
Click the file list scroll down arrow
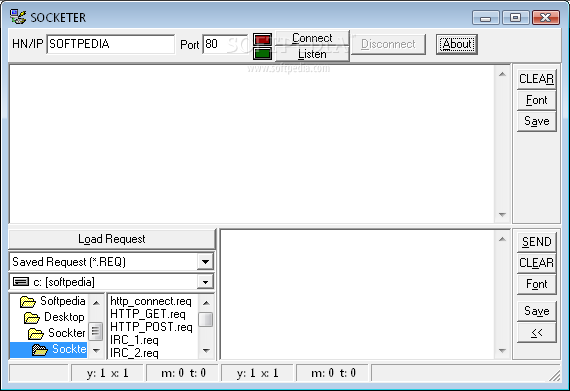[206, 351]
